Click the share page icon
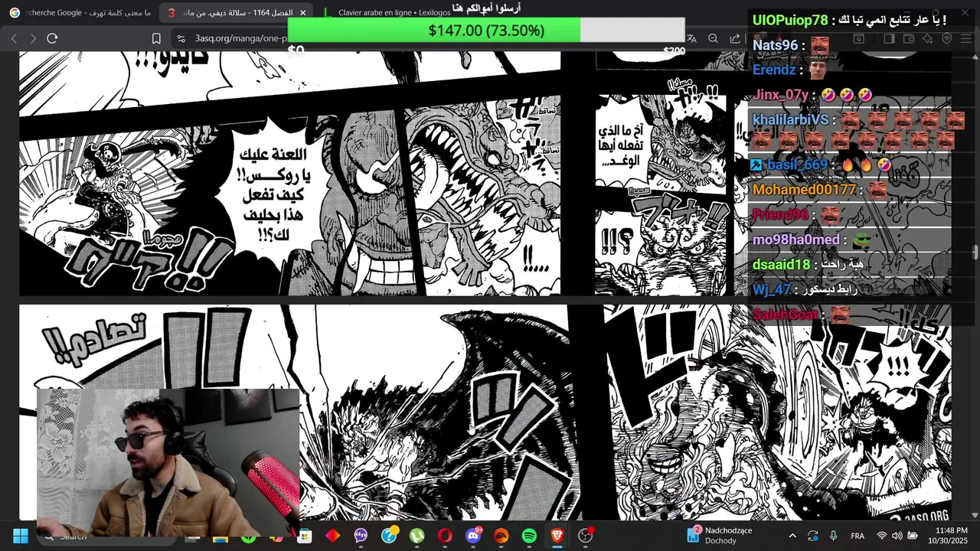Viewport: 980px width, 551px height. pyautogui.click(x=735, y=38)
